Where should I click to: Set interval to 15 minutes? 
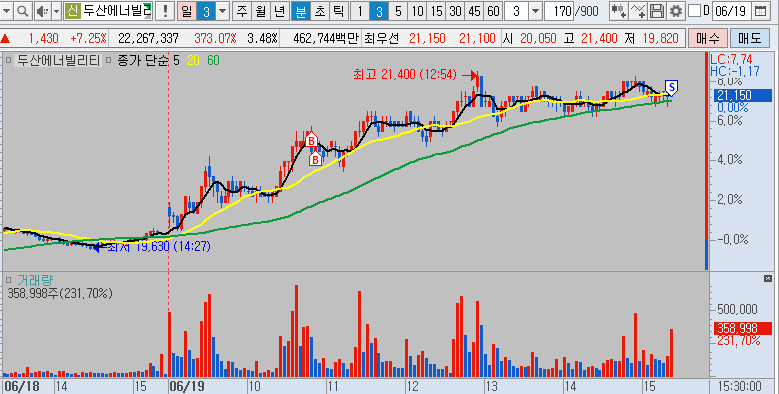pos(436,11)
